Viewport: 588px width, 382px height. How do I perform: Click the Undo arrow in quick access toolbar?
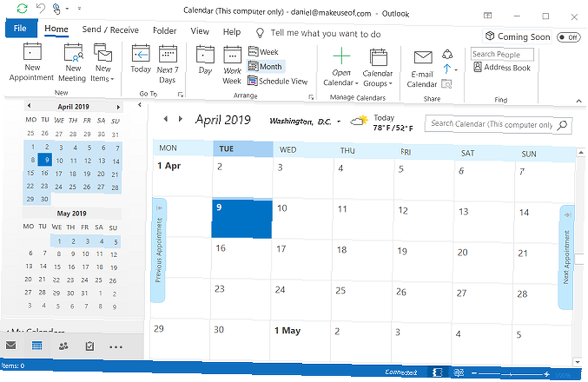pyautogui.click(x=41, y=8)
